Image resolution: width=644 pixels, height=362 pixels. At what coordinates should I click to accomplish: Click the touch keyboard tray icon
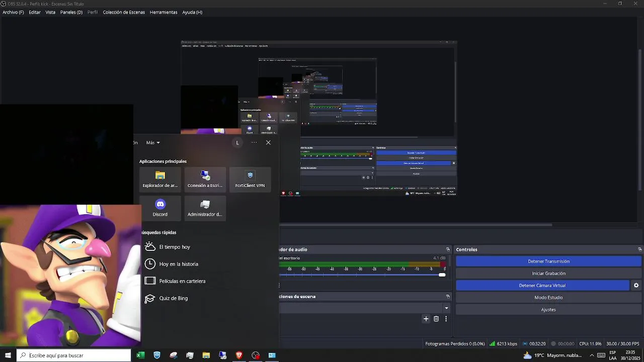point(601,355)
